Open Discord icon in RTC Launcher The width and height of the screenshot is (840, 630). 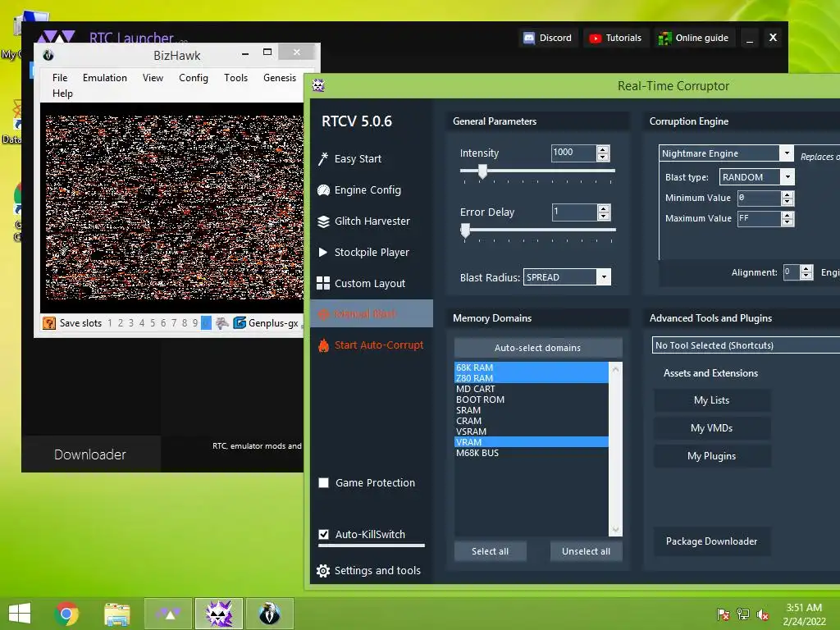[529, 38]
